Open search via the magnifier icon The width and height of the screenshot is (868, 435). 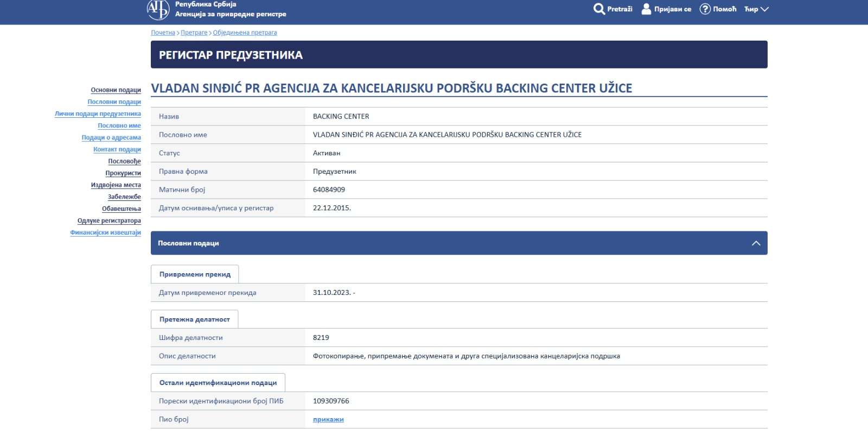coord(599,9)
